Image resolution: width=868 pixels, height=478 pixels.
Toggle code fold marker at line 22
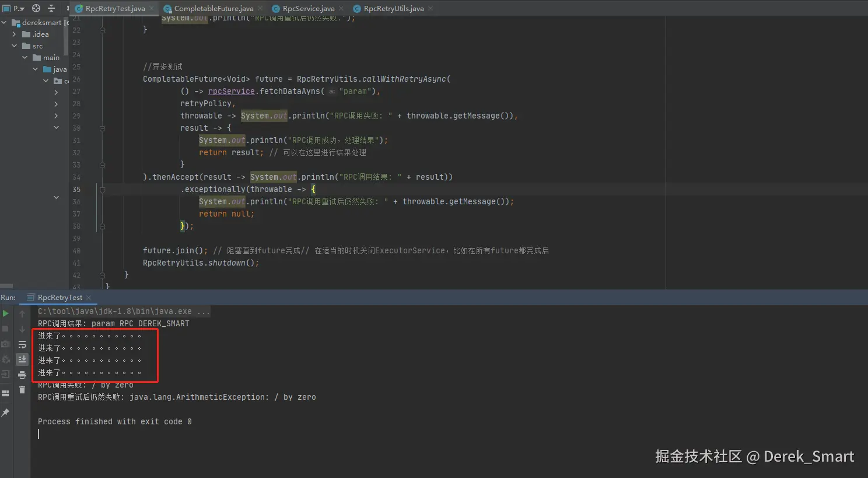[x=102, y=30]
